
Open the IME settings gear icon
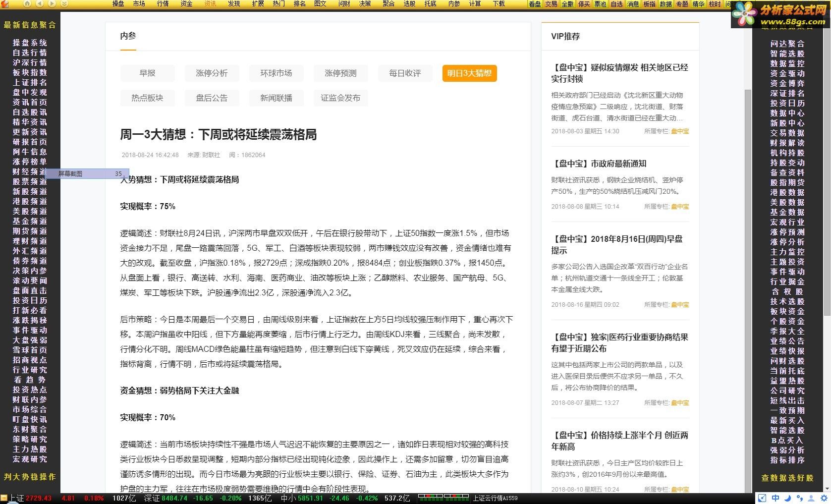click(x=825, y=498)
